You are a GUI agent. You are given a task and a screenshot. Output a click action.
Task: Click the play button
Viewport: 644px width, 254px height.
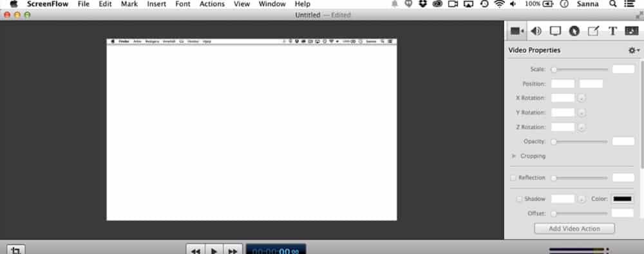(214, 249)
